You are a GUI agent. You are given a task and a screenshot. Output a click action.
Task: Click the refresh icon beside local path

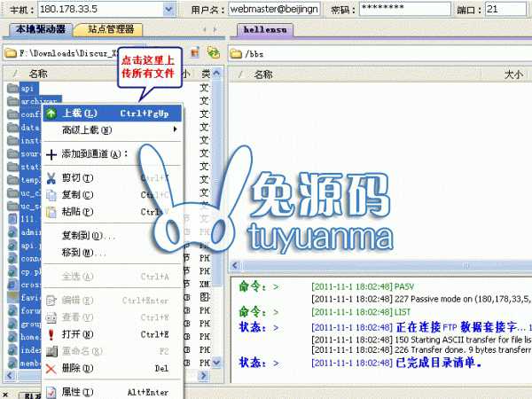[x=213, y=53]
